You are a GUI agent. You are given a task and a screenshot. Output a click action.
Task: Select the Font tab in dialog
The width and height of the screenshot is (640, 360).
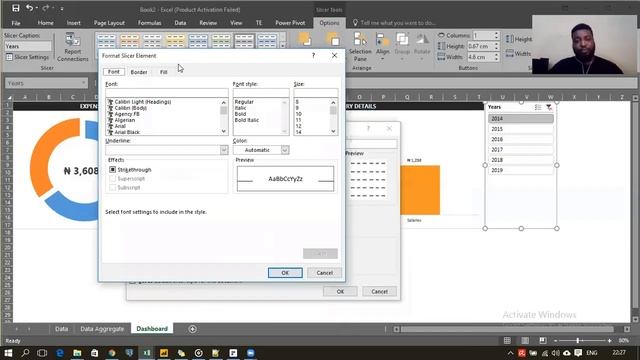(x=113, y=71)
